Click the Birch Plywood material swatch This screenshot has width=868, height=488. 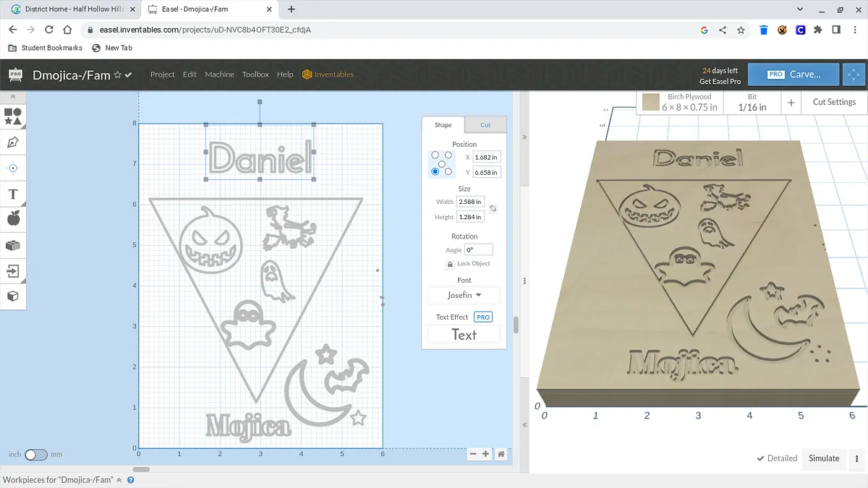click(x=651, y=103)
